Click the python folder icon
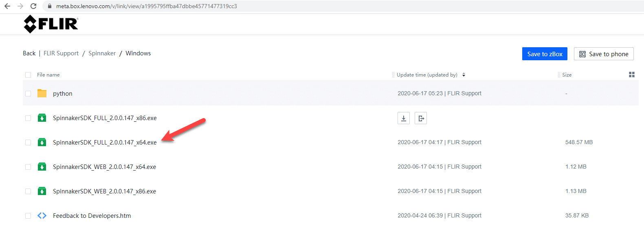The width and height of the screenshot is (644, 250). [x=42, y=93]
